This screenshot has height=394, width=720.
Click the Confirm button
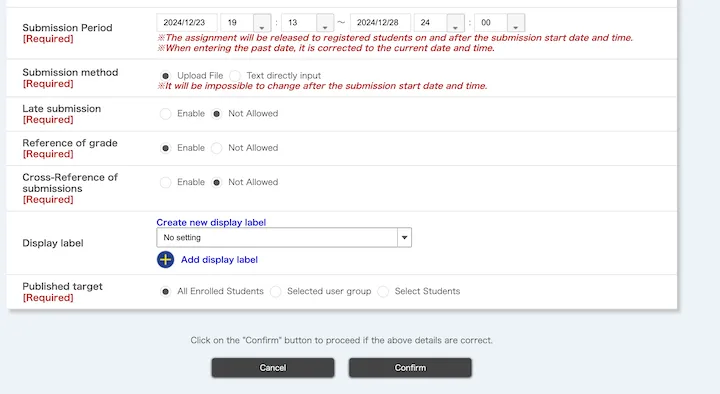pyautogui.click(x=410, y=368)
